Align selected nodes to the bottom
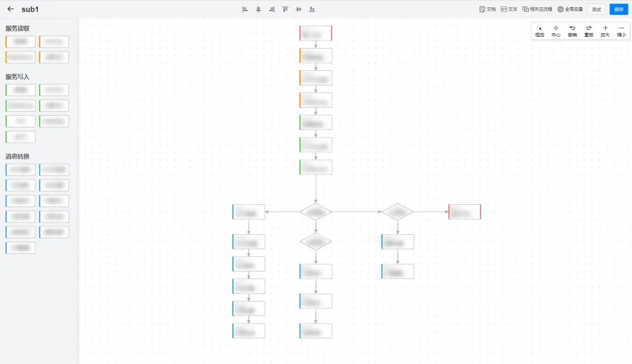The width and height of the screenshot is (632, 364). (x=312, y=9)
